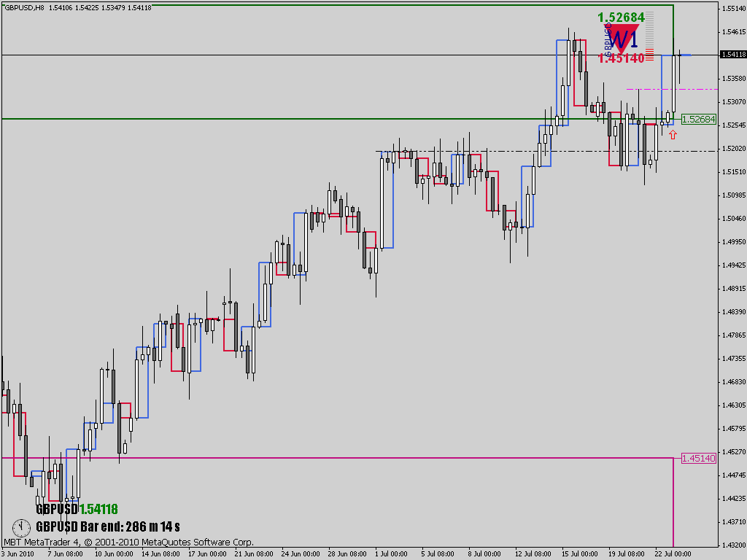Screen dimensions: 747x560
Task: Click the 1.53070 price axis label
Action: pos(733,102)
